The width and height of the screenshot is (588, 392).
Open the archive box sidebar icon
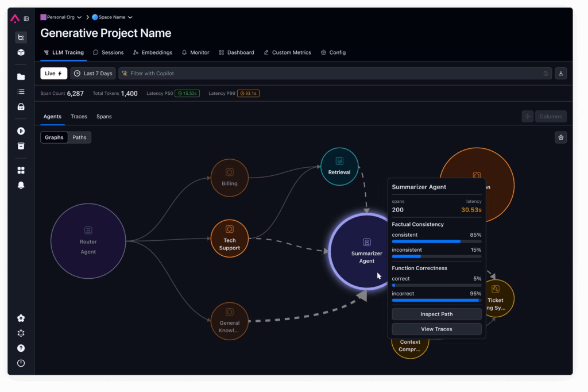21,146
